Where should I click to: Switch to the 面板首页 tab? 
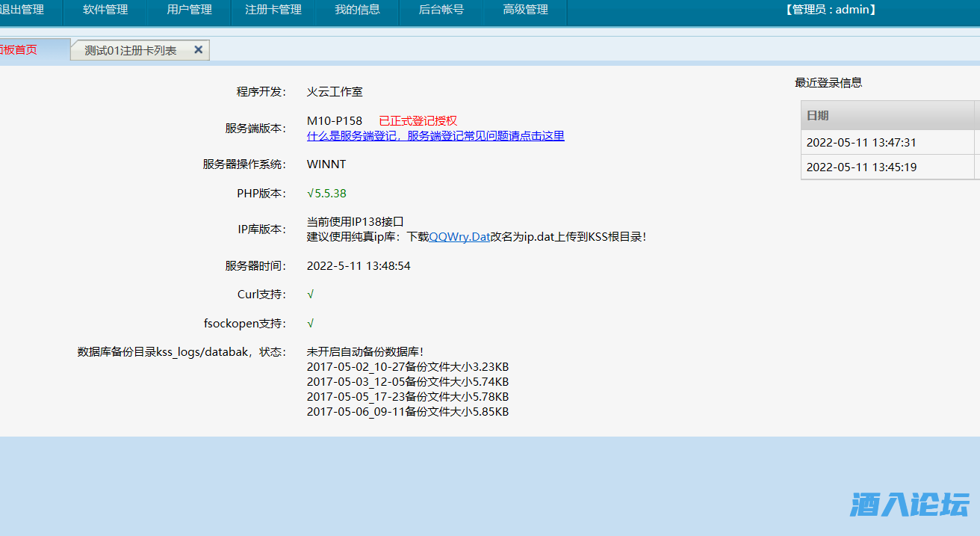[19, 50]
